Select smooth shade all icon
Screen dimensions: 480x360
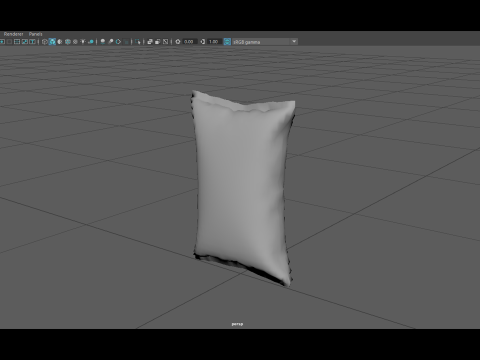(52, 42)
